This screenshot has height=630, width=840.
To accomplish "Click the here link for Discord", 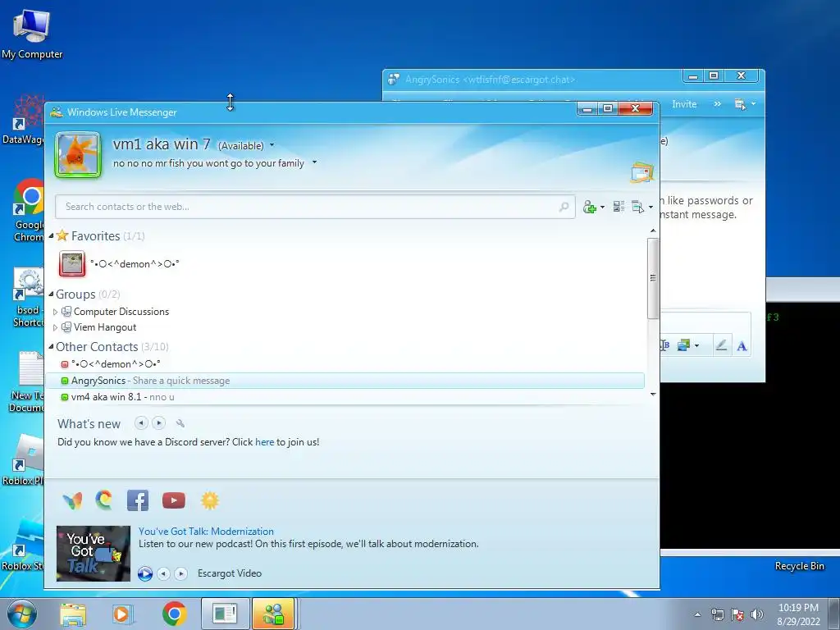I will (265, 442).
